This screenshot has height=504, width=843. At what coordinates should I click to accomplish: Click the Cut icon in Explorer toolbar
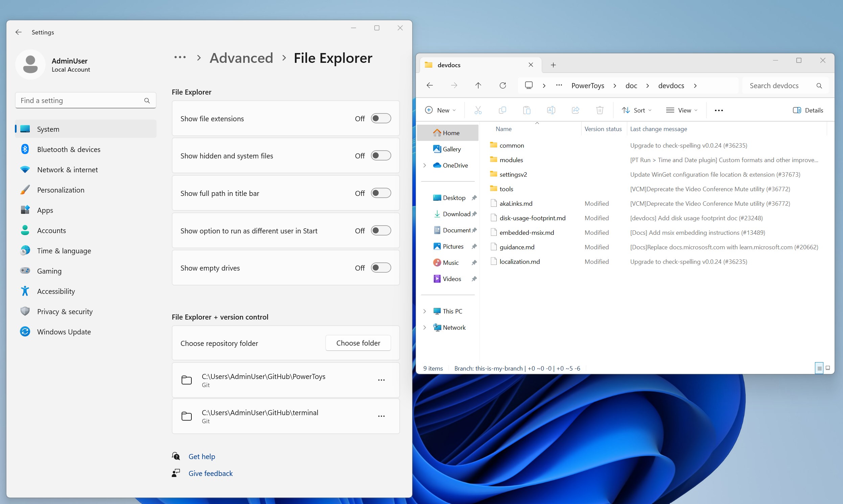478,110
